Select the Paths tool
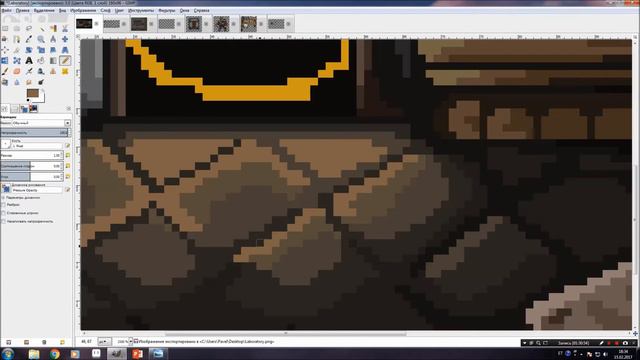 [x=17, y=39]
